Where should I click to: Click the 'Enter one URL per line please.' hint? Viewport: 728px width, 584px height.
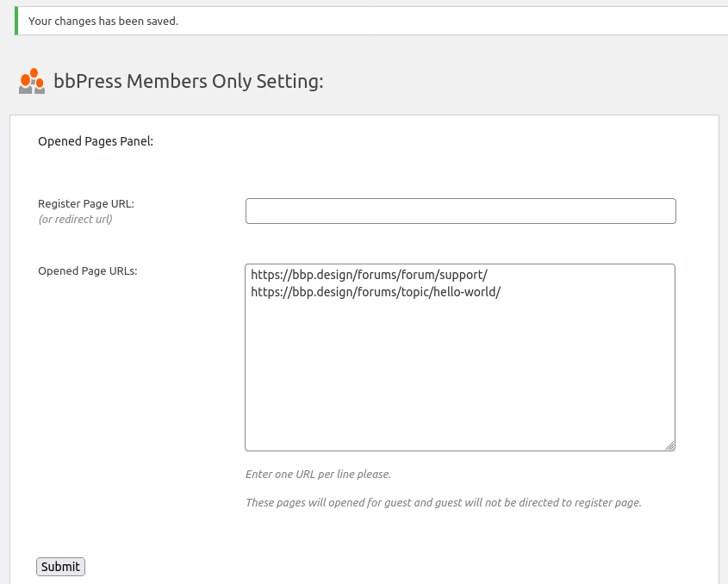pos(318,475)
